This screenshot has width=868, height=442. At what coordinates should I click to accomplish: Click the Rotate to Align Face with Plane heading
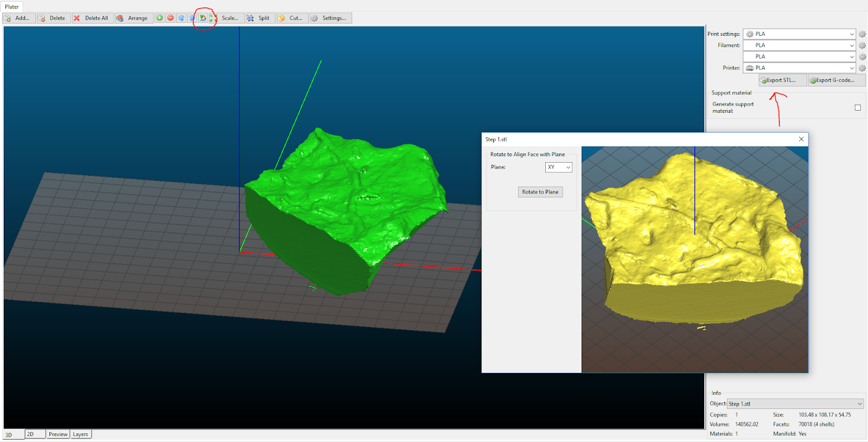(527, 155)
